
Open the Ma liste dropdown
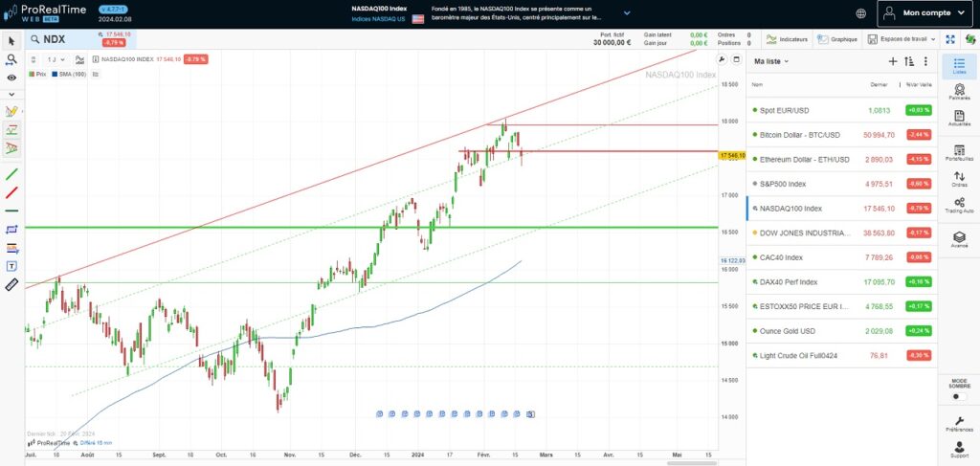tap(771, 61)
